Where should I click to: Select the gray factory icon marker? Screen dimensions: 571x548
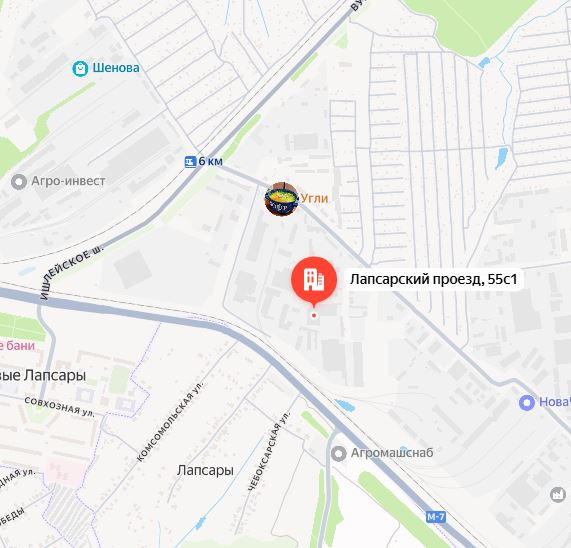(558, 495)
